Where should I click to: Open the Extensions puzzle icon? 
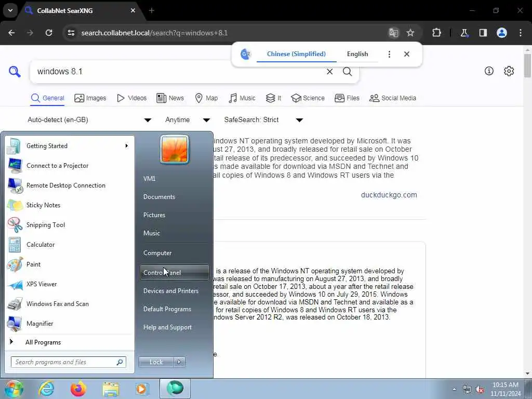436,33
